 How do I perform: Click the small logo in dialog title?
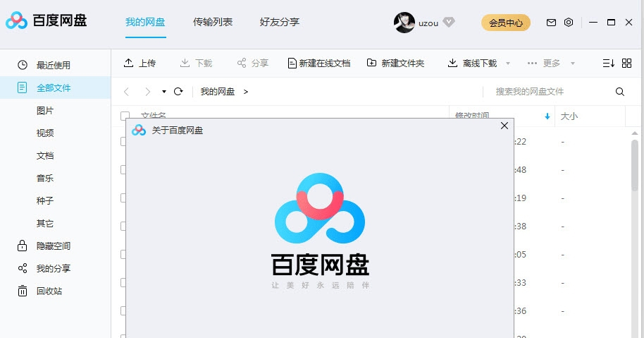(x=139, y=131)
